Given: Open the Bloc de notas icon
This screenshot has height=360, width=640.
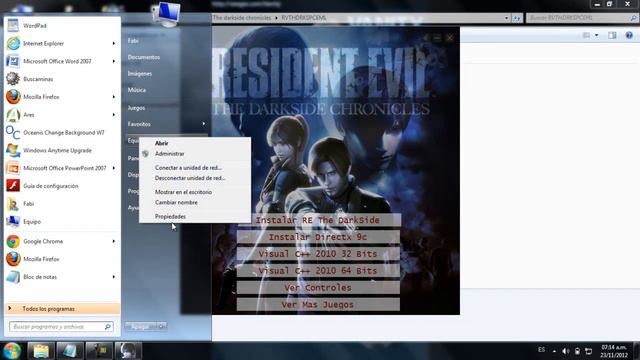Looking at the screenshot, I should (x=13, y=277).
